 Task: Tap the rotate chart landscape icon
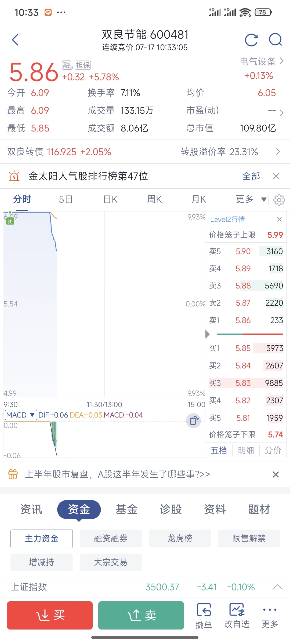(x=194, y=421)
